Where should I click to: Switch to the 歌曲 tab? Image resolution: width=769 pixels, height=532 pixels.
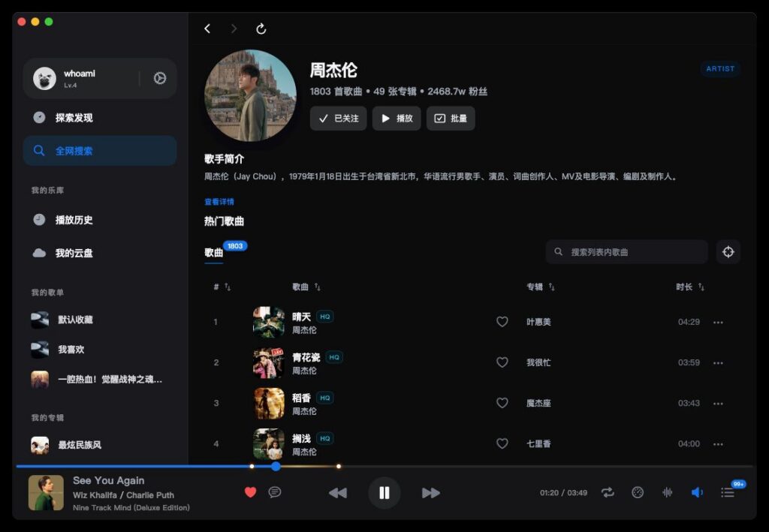[x=216, y=253]
